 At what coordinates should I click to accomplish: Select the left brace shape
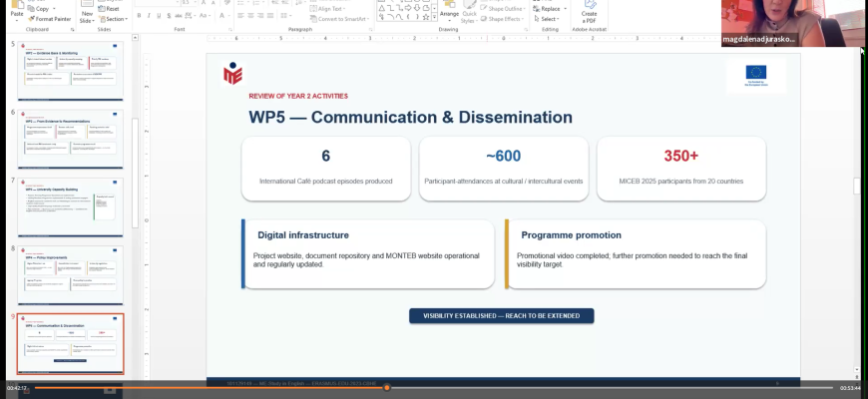pyautogui.click(x=408, y=17)
